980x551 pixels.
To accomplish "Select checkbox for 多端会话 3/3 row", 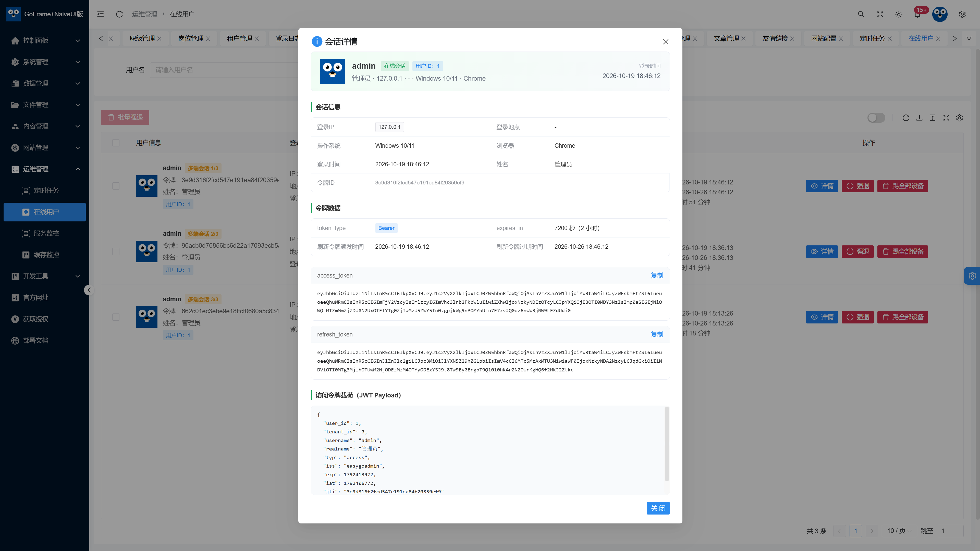I will coord(116,317).
